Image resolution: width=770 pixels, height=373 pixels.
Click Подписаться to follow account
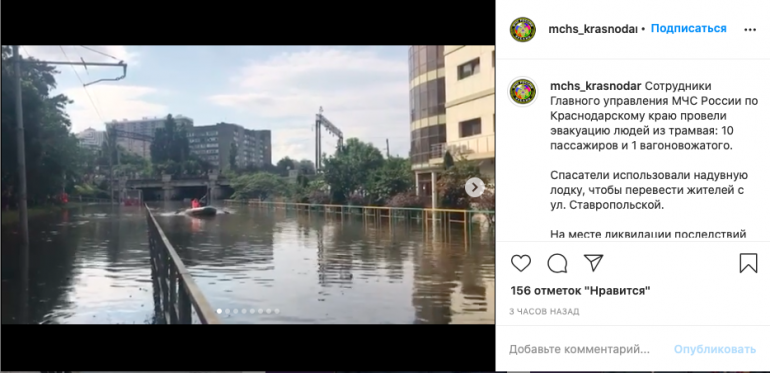pyautogui.click(x=688, y=28)
